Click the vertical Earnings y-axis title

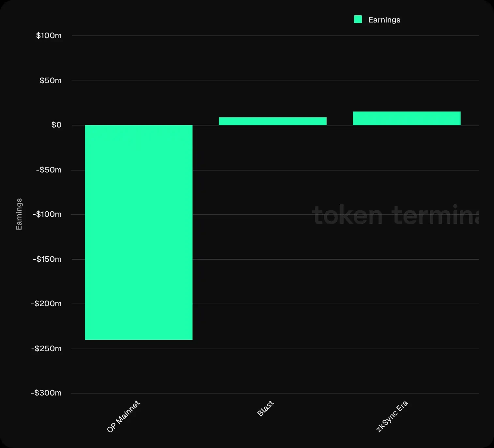19,214
